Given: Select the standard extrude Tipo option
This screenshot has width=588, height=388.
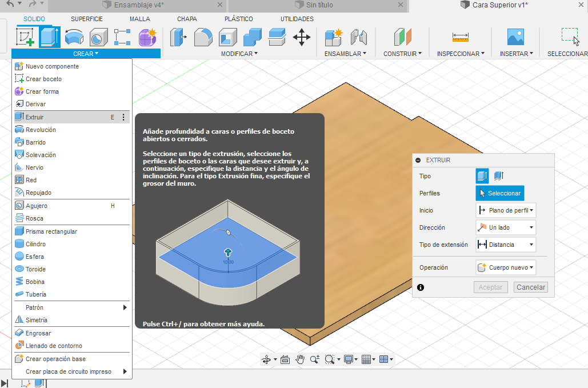Looking at the screenshot, I should point(482,176).
